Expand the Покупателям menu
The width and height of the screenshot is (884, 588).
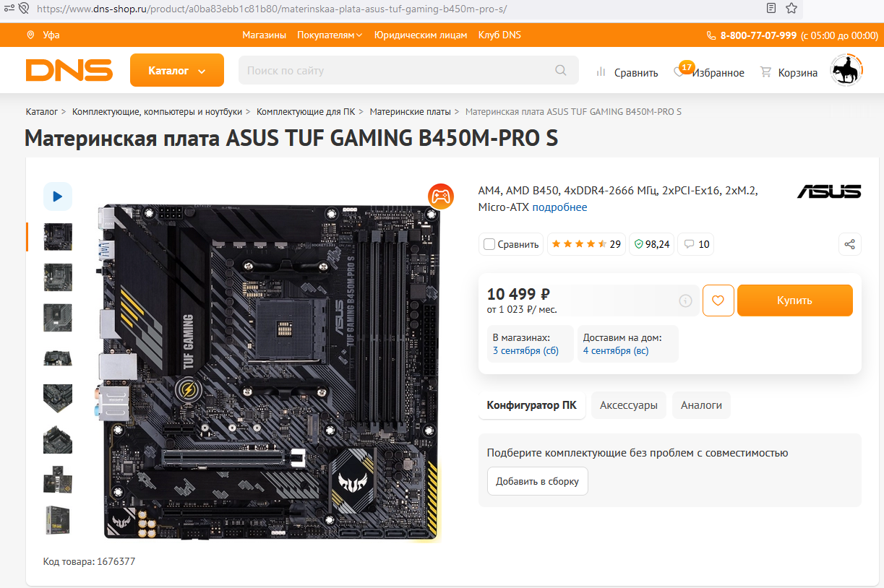click(330, 35)
